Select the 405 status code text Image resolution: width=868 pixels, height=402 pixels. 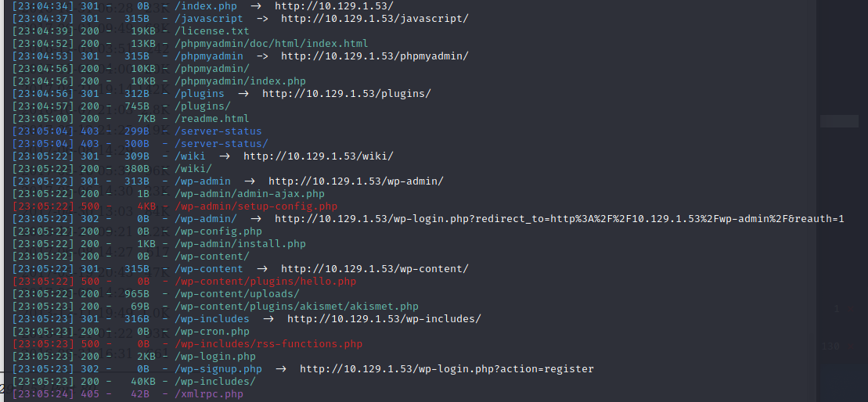[90, 393]
